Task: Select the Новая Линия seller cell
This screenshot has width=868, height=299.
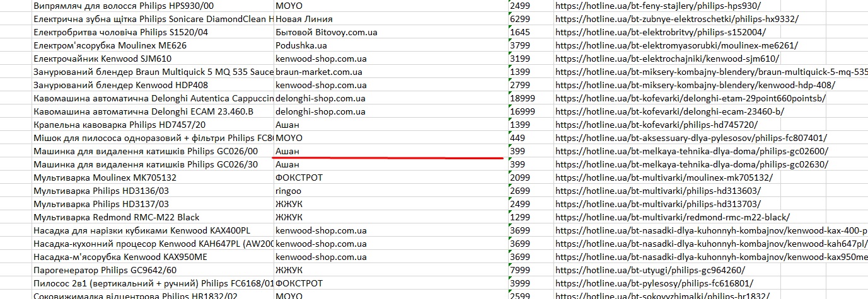Action: 391,19
